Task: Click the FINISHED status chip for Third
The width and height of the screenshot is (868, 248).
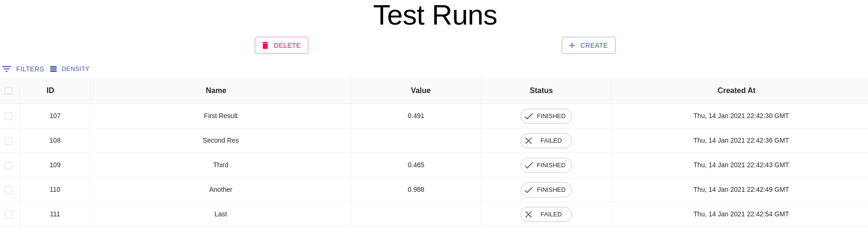Action: (x=546, y=165)
